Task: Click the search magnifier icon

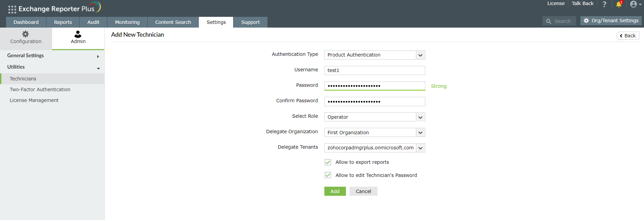Action: click(x=549, y=21)
